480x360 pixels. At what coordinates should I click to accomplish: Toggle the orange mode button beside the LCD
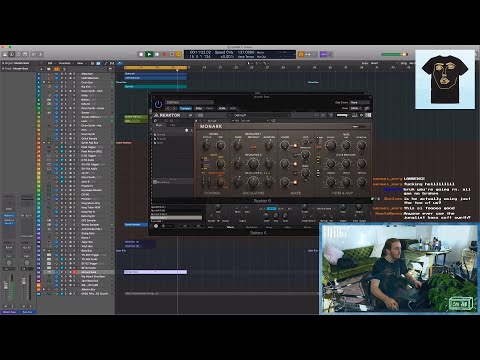coord(301,54)
